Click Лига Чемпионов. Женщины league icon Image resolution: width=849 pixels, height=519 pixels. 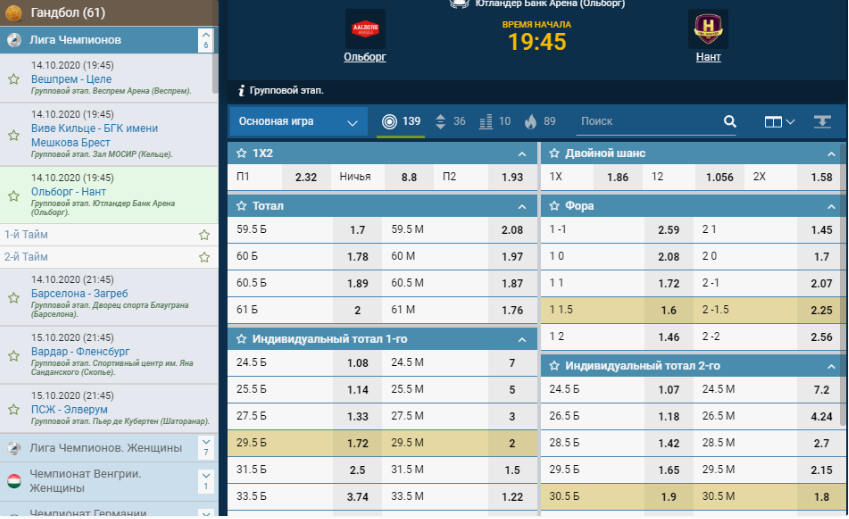14,448
